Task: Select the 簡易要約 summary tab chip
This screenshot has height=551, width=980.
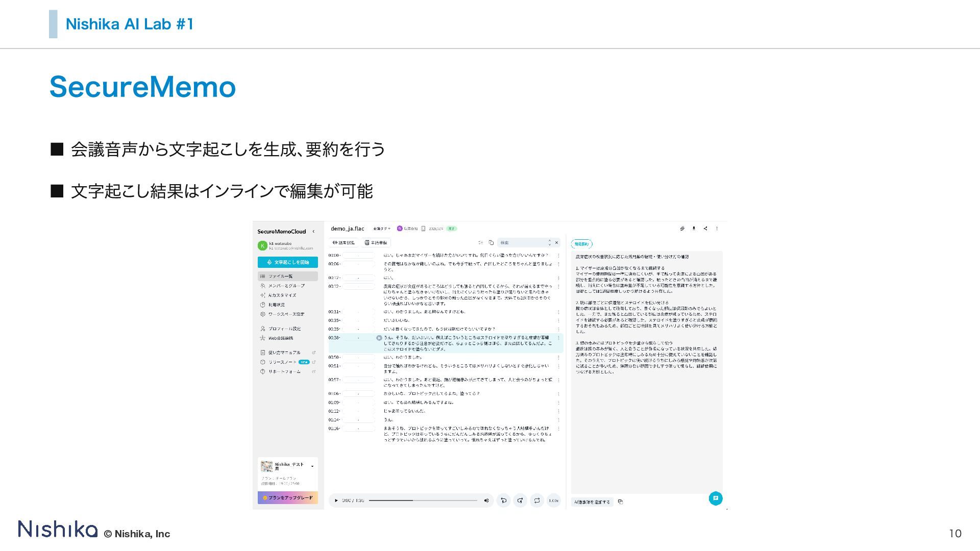Action: [582, 244]
